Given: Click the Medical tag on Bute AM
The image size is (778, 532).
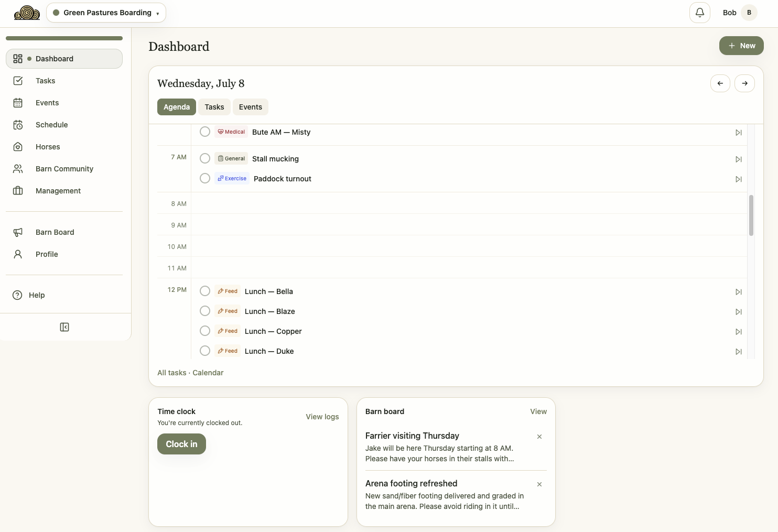Looking at the screenshot, I should [x=231, y=132].
